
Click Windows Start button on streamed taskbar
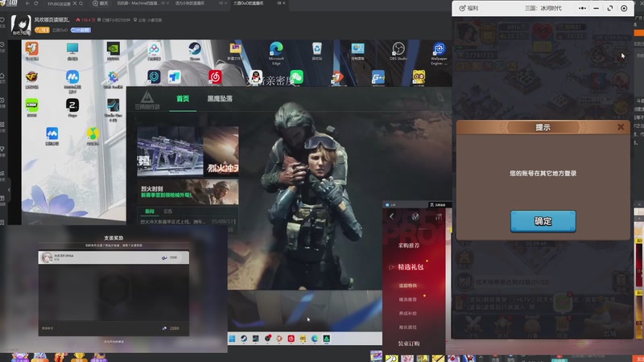pyautogui.click(x=232, y=339)
